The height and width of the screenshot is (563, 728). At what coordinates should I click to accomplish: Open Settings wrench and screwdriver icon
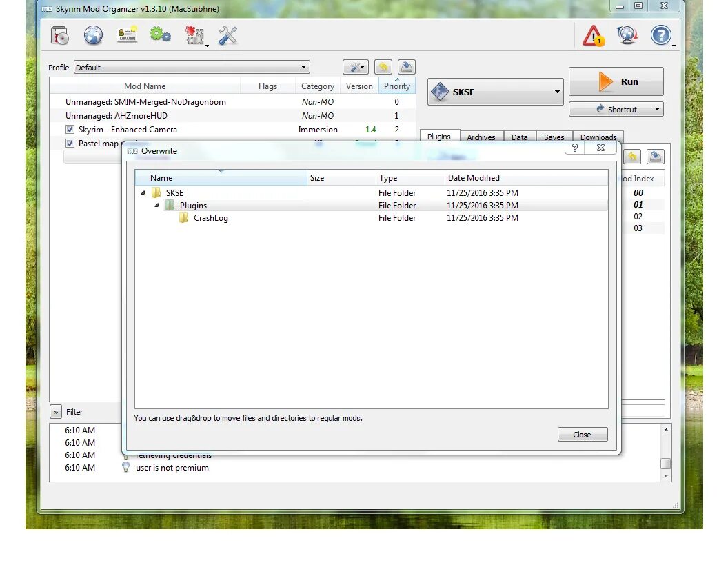[x=228, y=35]
